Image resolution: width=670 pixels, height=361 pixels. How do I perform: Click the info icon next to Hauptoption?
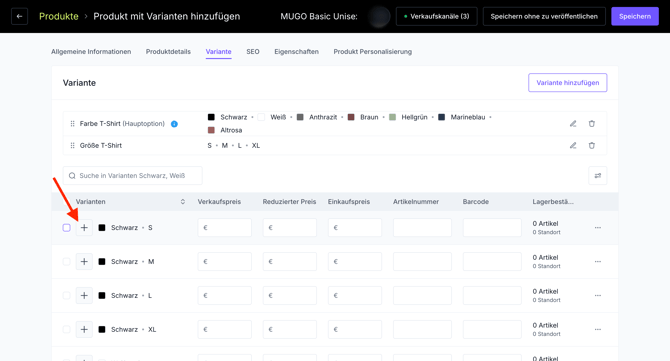[174, 124]
